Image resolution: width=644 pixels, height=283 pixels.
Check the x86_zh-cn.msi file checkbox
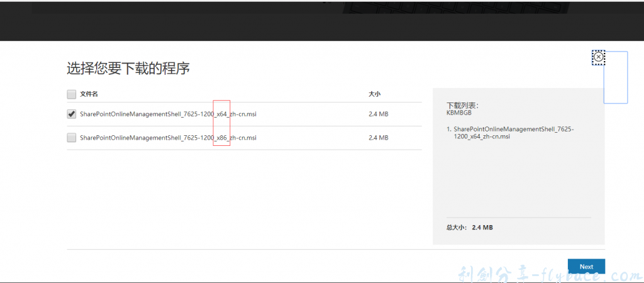click(x=71, y=138)
